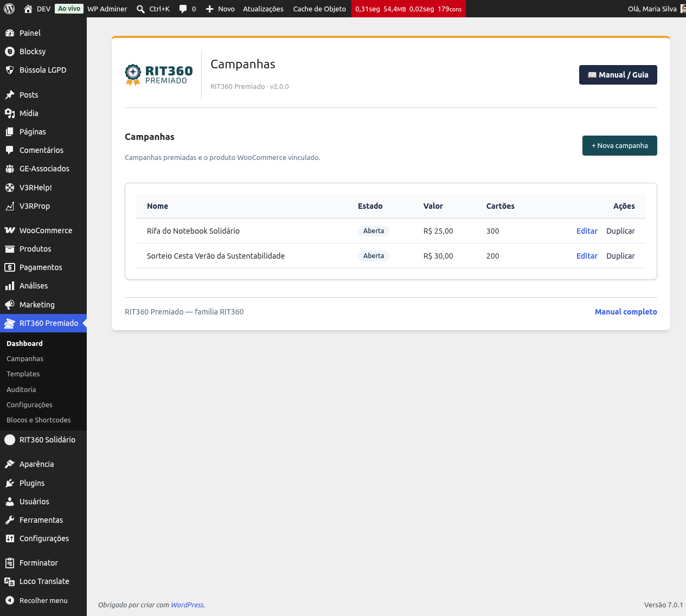This screenshot has height=616, width=686.
Task: Open Comentários speech bubble icon
Action: [10, 150]
